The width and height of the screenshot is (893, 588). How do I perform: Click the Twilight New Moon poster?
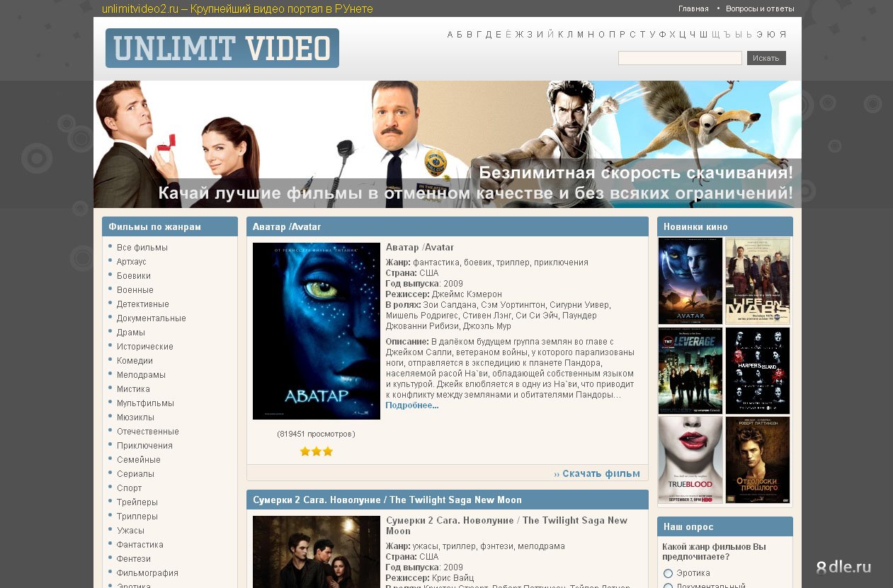pos(317,552)
